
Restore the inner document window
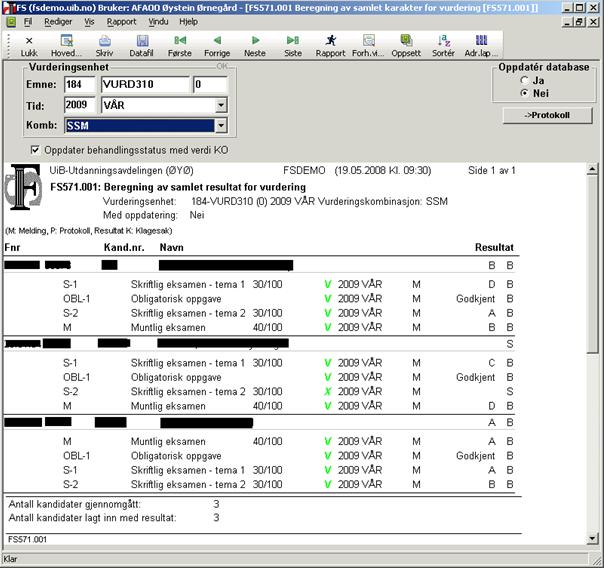click(579, 22)
